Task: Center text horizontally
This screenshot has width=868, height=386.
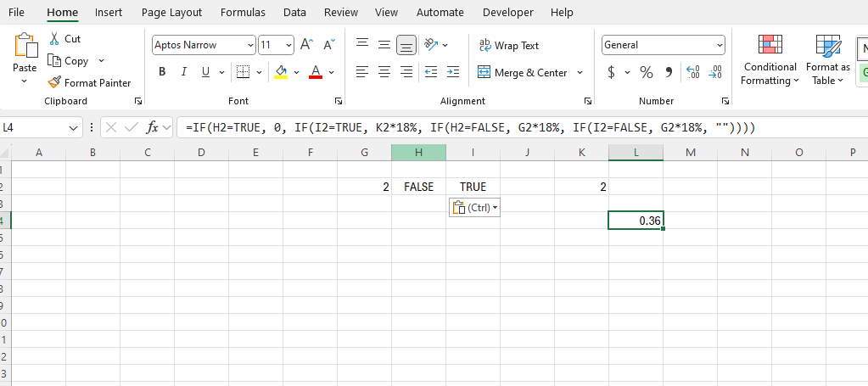Action: point(384,72)
